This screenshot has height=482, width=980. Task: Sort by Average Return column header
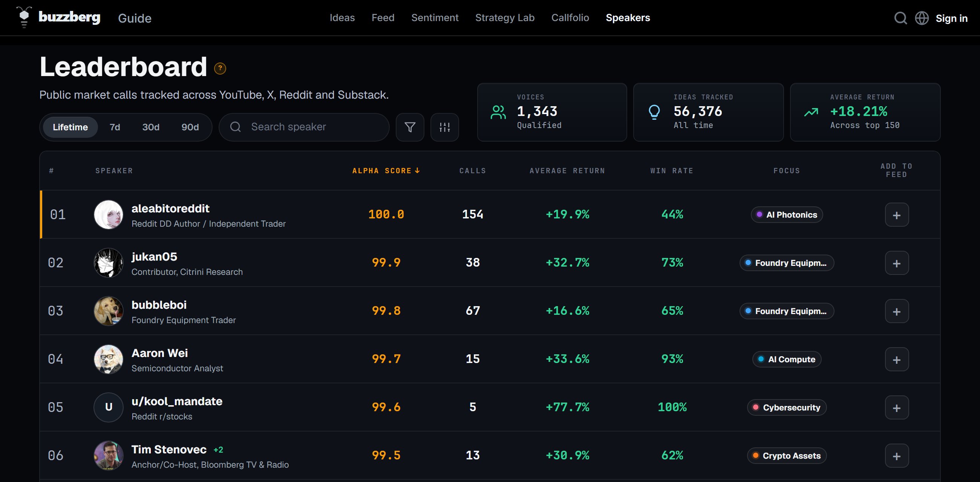click(567, 171)
